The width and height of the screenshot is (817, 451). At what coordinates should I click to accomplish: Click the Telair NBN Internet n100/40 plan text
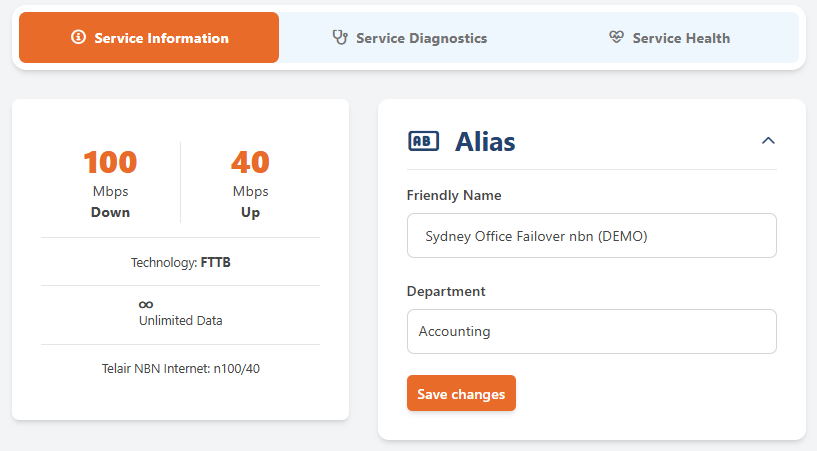pyautogui.click(x=180, y=369)
